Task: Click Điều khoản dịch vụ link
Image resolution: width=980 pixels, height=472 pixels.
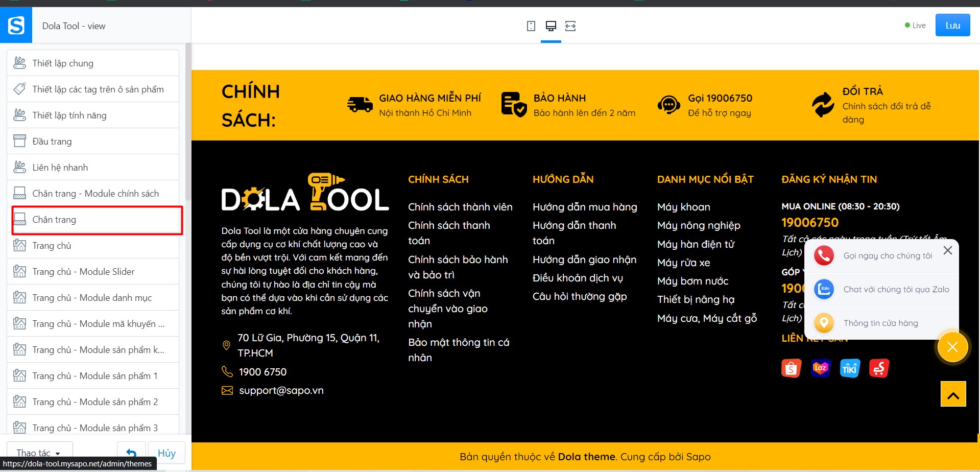Action: click(578, 278)
